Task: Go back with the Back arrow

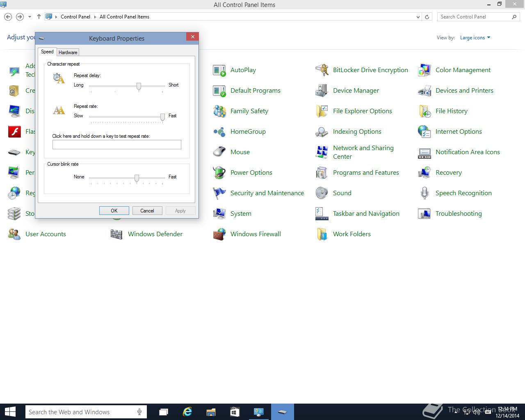Action: click(x=8, y=17)
